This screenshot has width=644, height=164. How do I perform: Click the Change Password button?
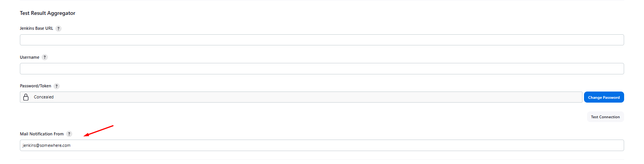(x=604, y=97)
